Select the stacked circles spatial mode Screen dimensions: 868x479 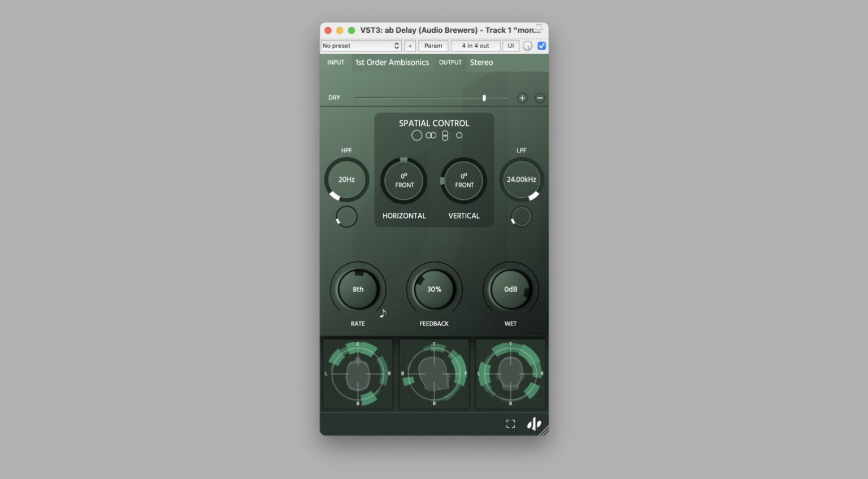[x=445, y=136]
